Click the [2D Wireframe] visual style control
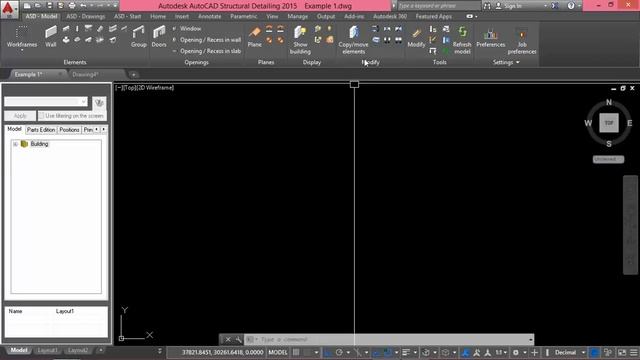Screen dimensions: 640x360 pyautogui.click(x=157, y=87)
